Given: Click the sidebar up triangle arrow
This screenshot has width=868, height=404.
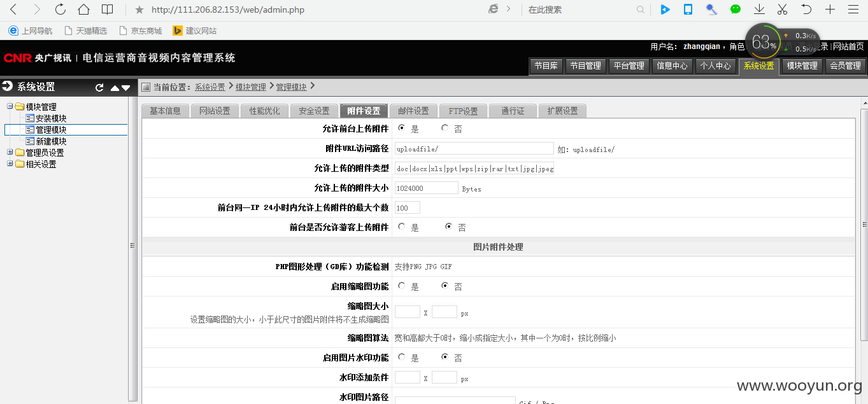Looking at the screenshot, I should coord(115,88).
